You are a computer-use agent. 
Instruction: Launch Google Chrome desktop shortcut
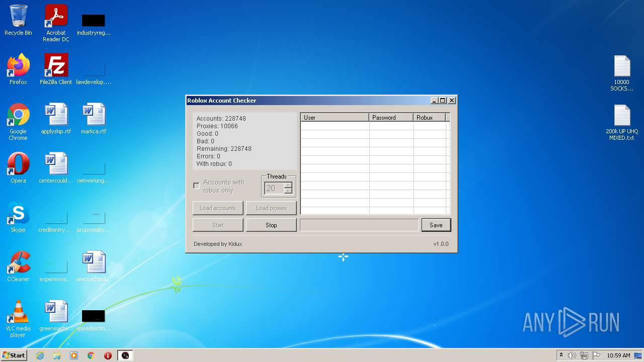(18, 122)
